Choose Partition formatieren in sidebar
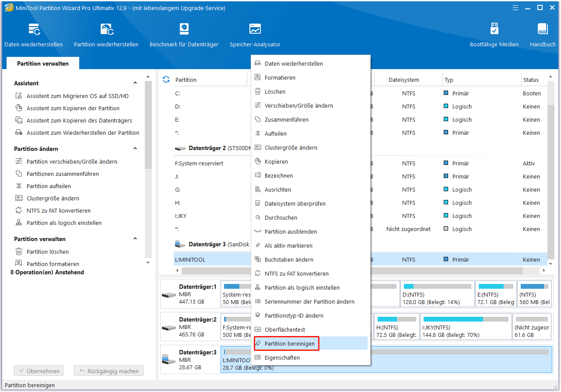 [47, 264]
